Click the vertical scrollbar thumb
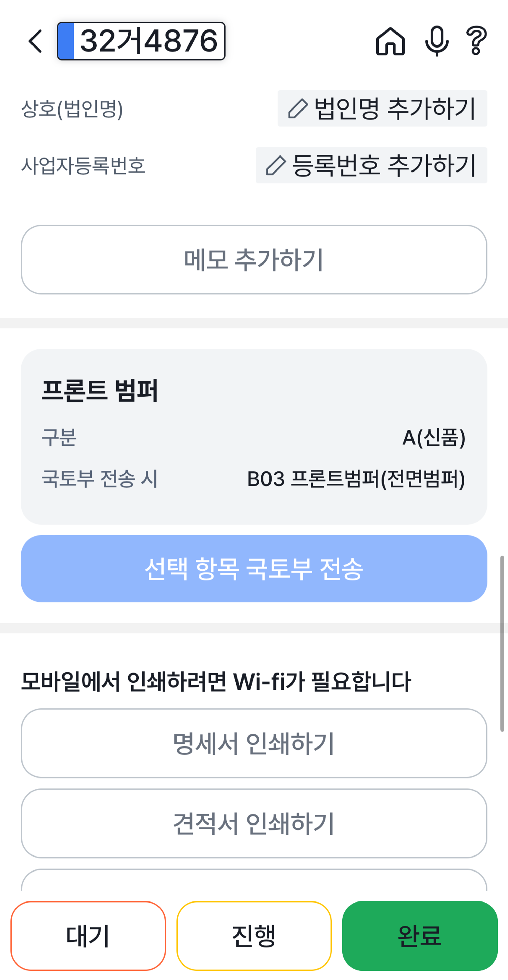Image resolution: width=508 pixels, height=980 pixels. [x=502, y=643]
